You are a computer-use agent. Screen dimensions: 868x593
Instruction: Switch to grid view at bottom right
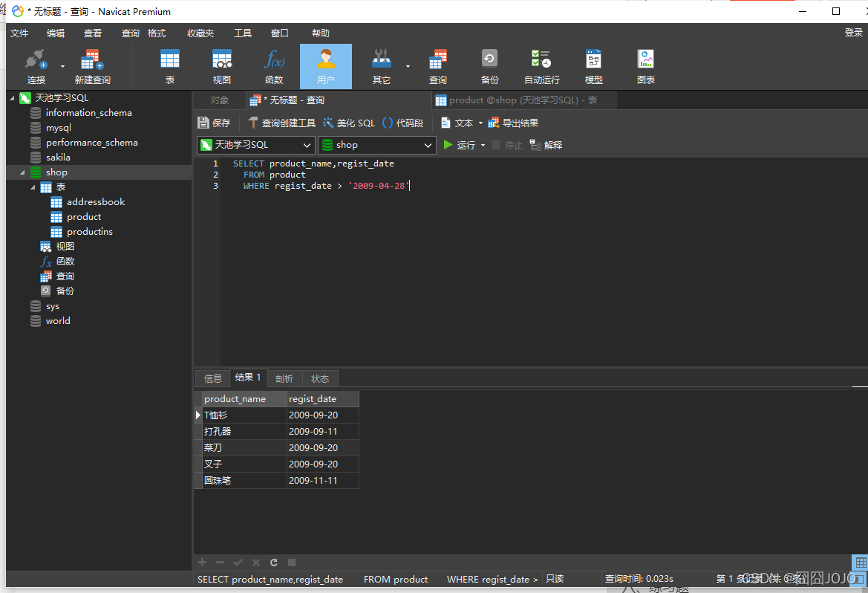tap(861, 563)
